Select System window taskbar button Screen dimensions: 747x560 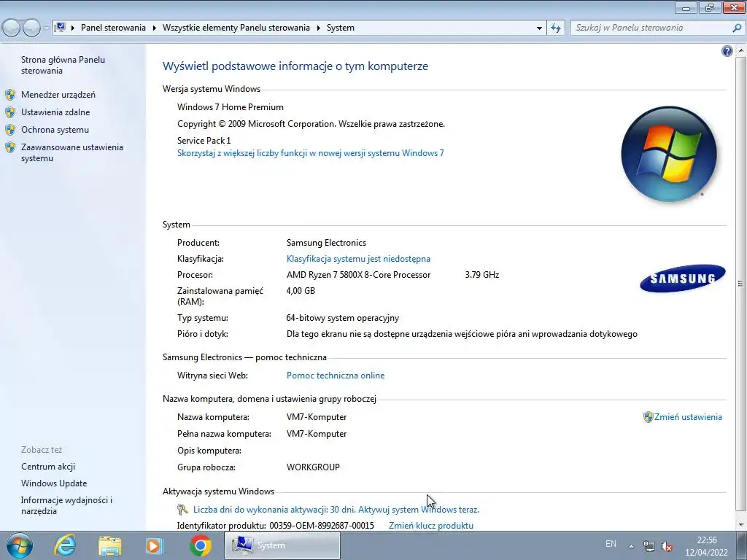282,545
